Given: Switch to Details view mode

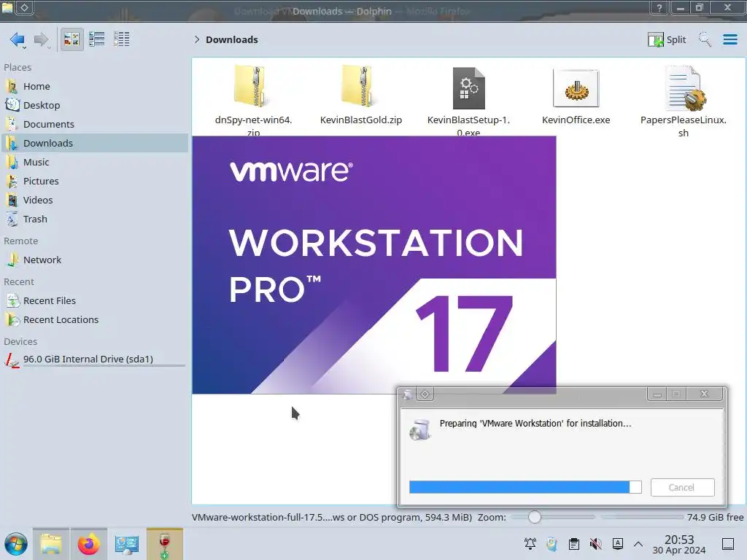Looking at the screenshot, I should click(122, 39).
